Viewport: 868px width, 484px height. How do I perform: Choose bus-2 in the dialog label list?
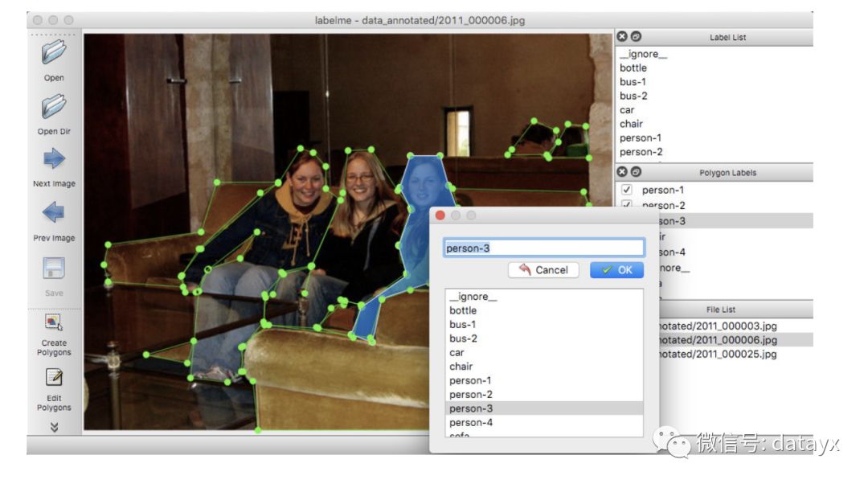(x=544, y=338)
